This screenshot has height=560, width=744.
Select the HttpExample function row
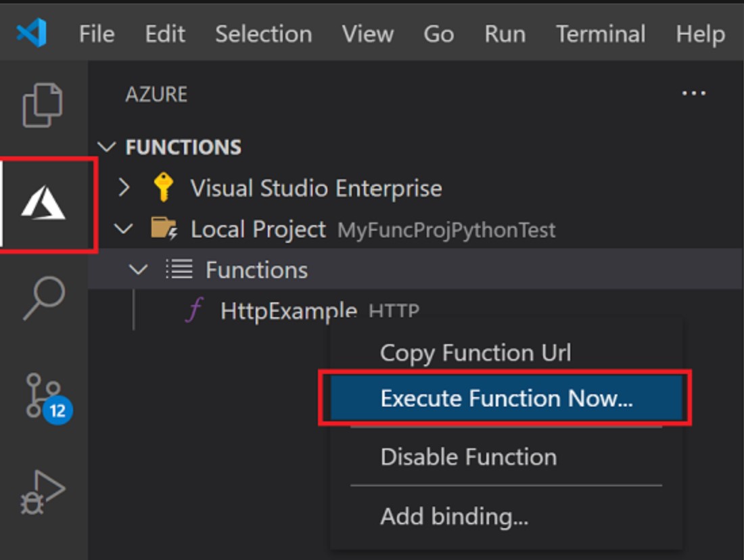click(x=415, y=310)
